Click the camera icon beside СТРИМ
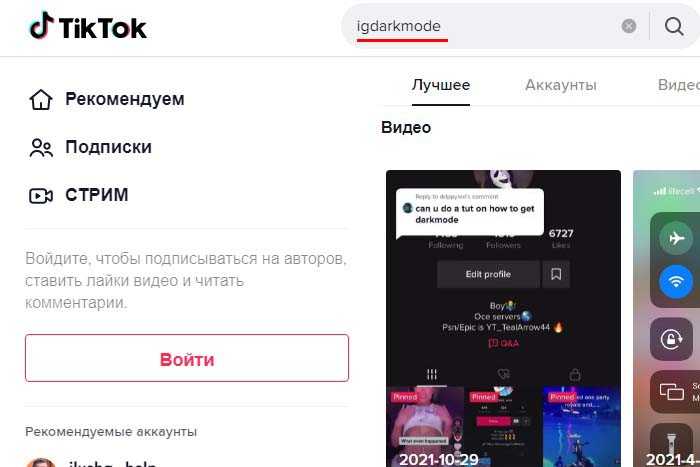The image size is (700, 467). coord(41,195)
